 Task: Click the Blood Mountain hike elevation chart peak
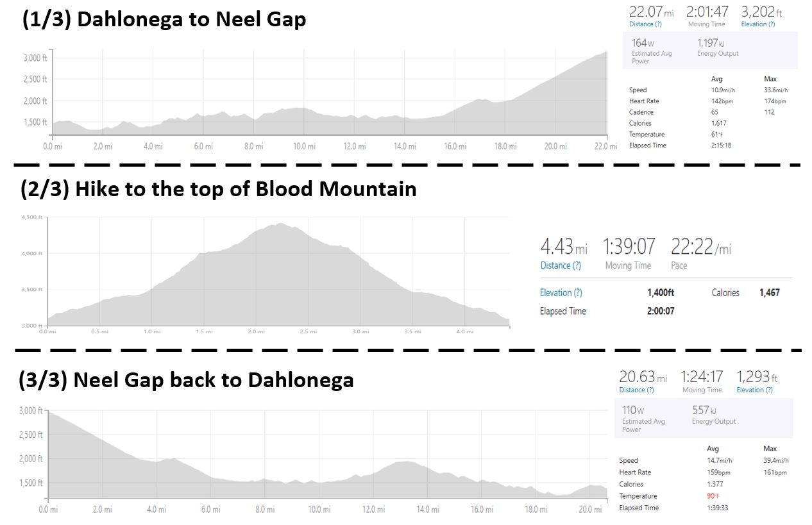[x=280, y=226]
